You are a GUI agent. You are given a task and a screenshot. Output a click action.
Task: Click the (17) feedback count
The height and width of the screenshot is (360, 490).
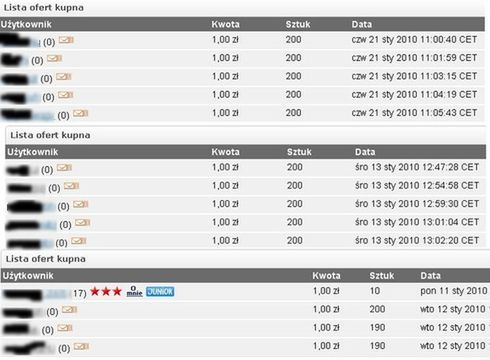(80, 293)
